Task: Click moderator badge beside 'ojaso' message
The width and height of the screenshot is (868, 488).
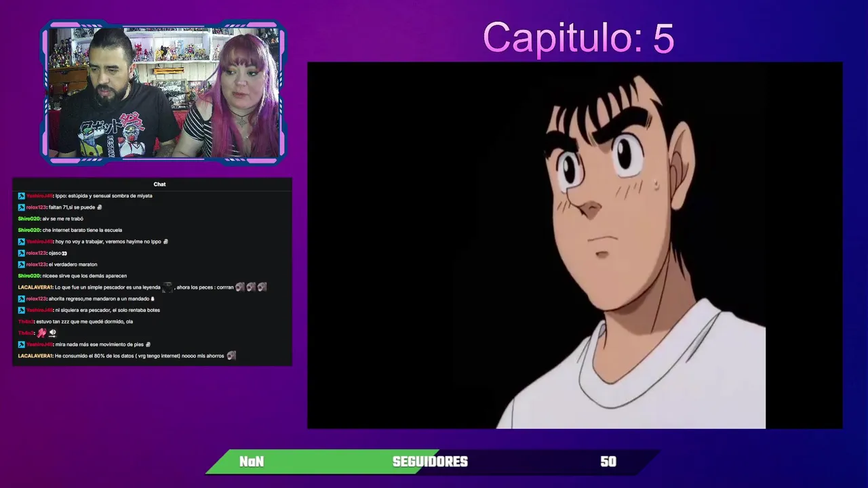Action: [x=21, y=253]
